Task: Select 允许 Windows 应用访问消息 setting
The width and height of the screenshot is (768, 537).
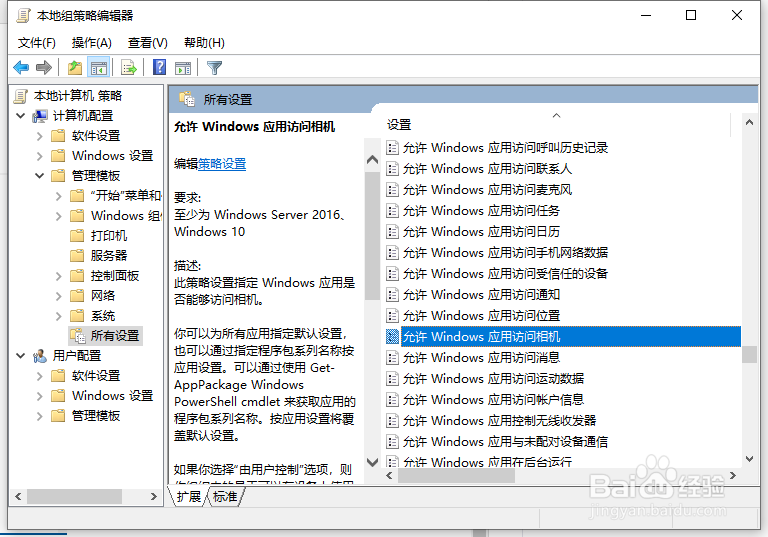Action: pyautogui.click(x=481, y=358)
